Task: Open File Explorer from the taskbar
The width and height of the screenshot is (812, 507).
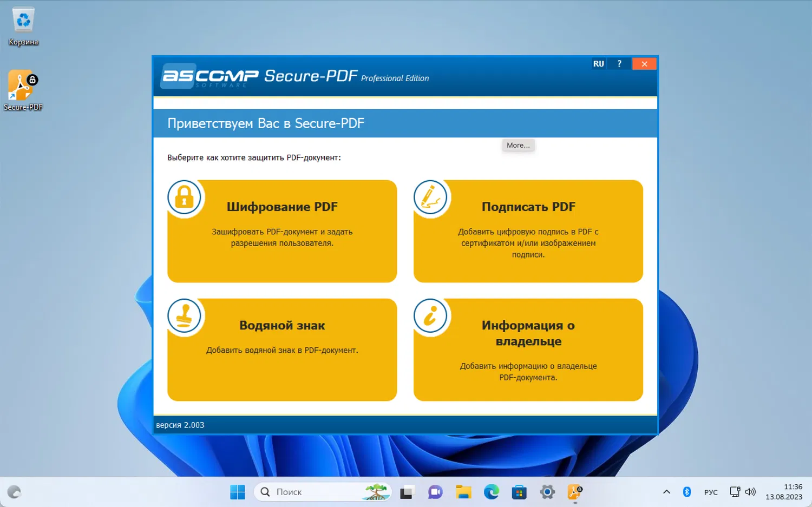Action: click(463, 492)
